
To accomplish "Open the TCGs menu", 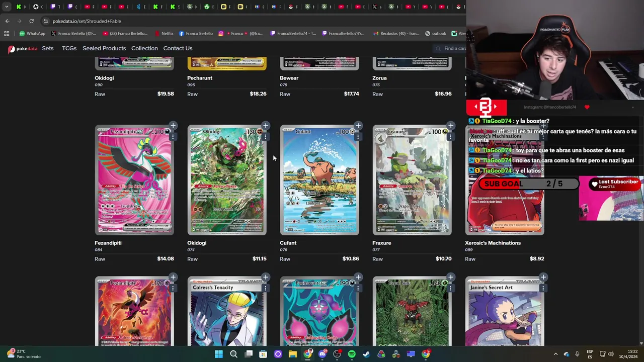I will click(69, 48).
